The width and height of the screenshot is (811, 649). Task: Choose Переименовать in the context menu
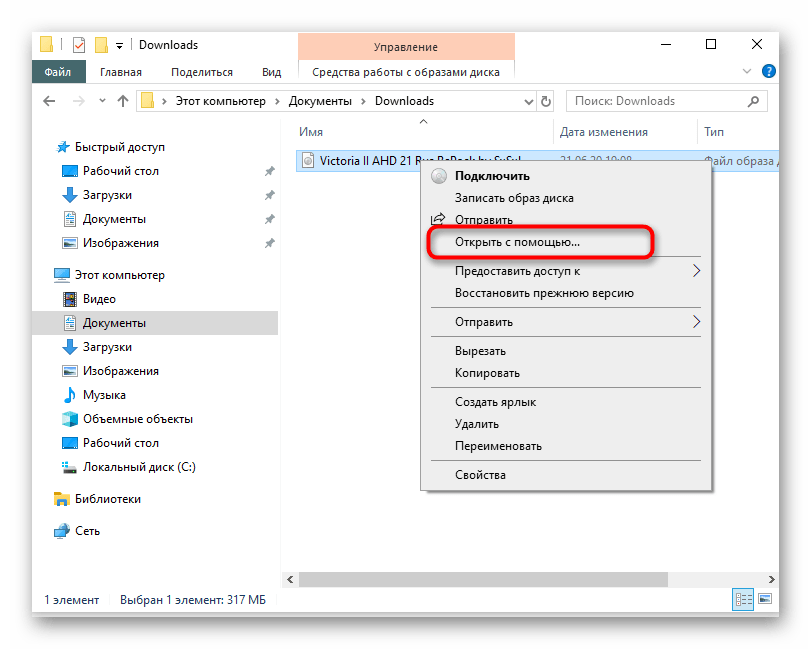click(566, 446)
